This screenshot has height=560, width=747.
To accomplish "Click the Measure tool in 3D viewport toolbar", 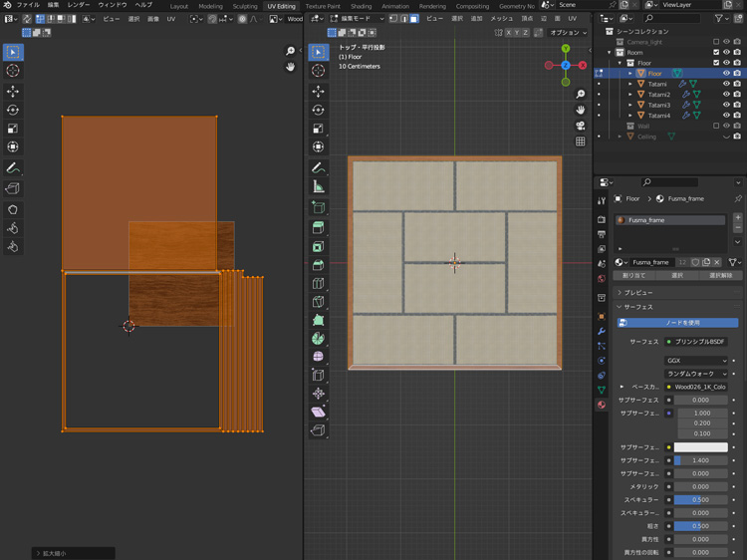I will [x=319, y=186].
